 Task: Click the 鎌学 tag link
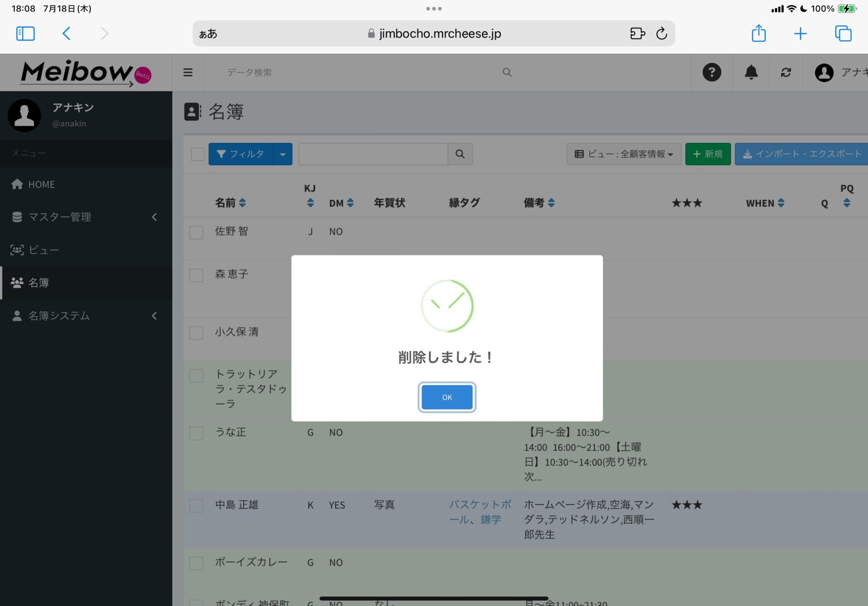(491, 520)
